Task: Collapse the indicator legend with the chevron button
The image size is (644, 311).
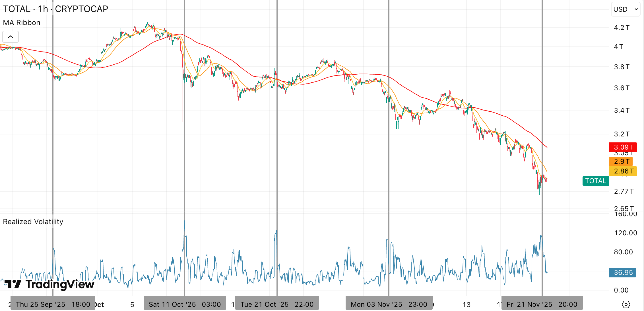Action: 11,37
